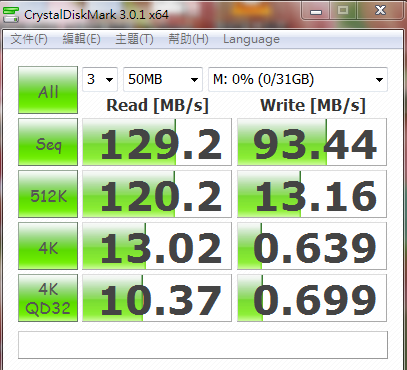Maximize the CrystalDiskMark window
This screenshot has width=407, height=370.
(343, 11)
